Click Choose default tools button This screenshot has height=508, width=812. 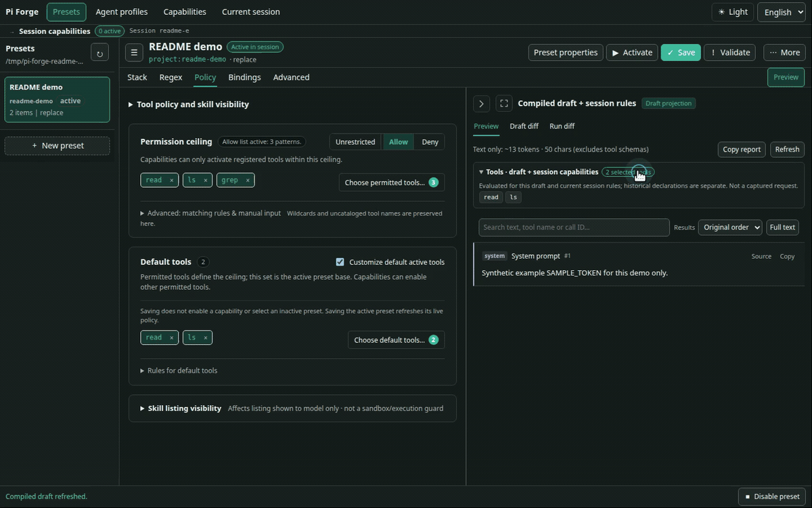click(x=396, y=339)
